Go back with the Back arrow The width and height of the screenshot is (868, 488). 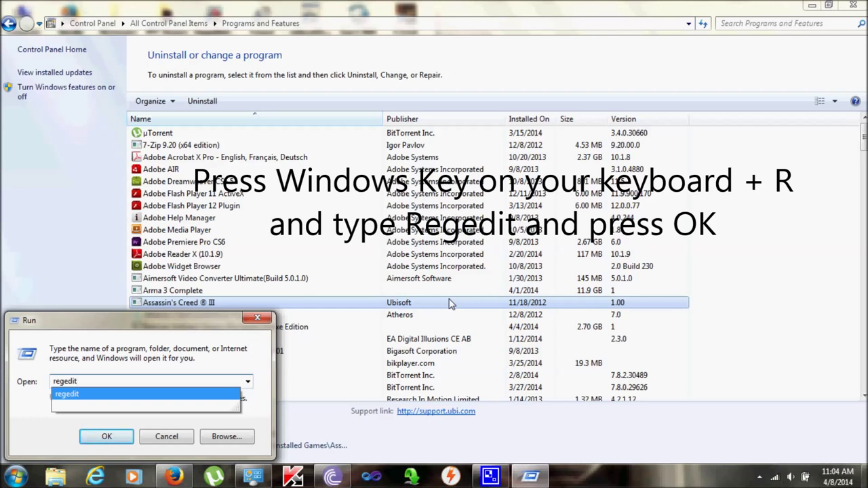click(x=9, y=24)
